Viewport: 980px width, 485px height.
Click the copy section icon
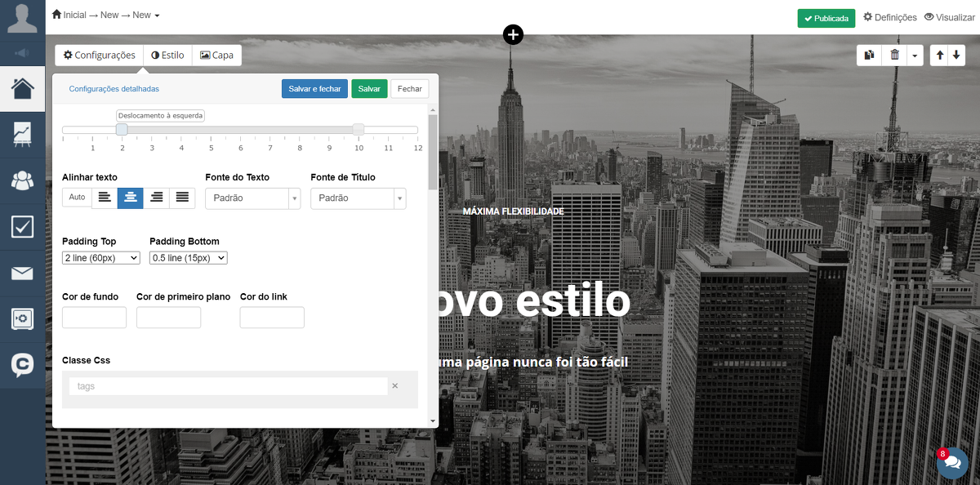tap(870, 55)
